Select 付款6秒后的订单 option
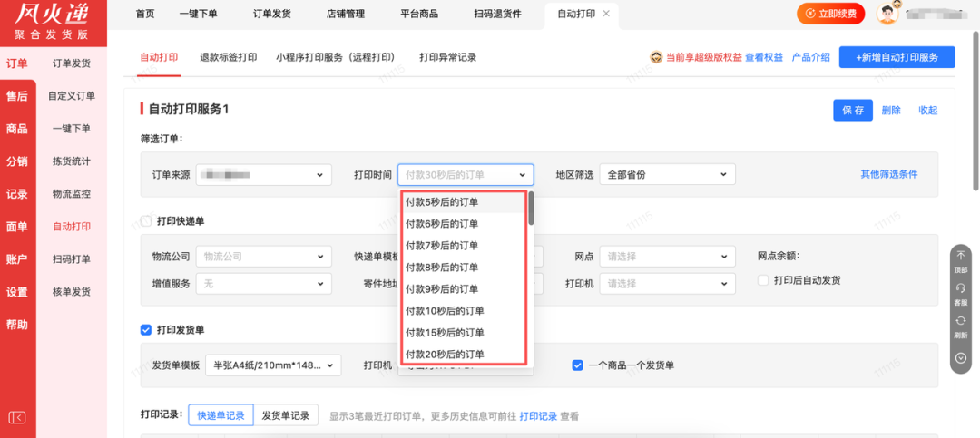This screenshot has height=438, width=980. (x=463, y=224)
